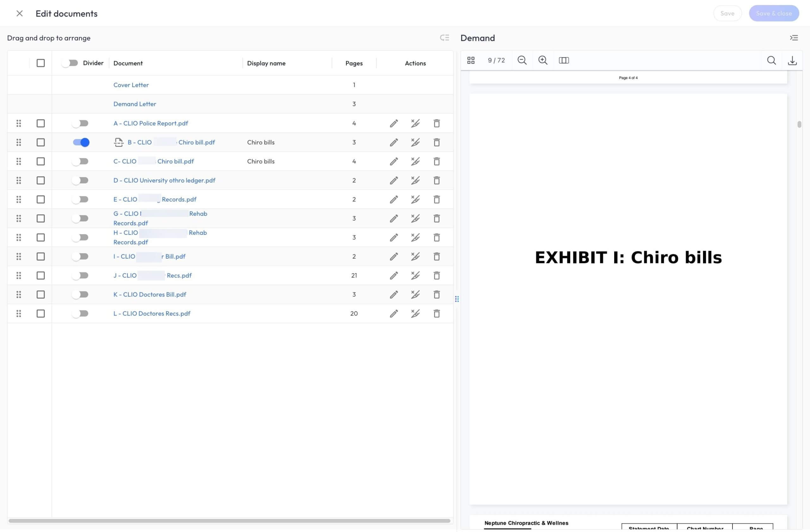810x532 pixels.
Task: Click the magic wand icon for K - CLIO Doctores Bill
Action: click(x=415, y=294)
